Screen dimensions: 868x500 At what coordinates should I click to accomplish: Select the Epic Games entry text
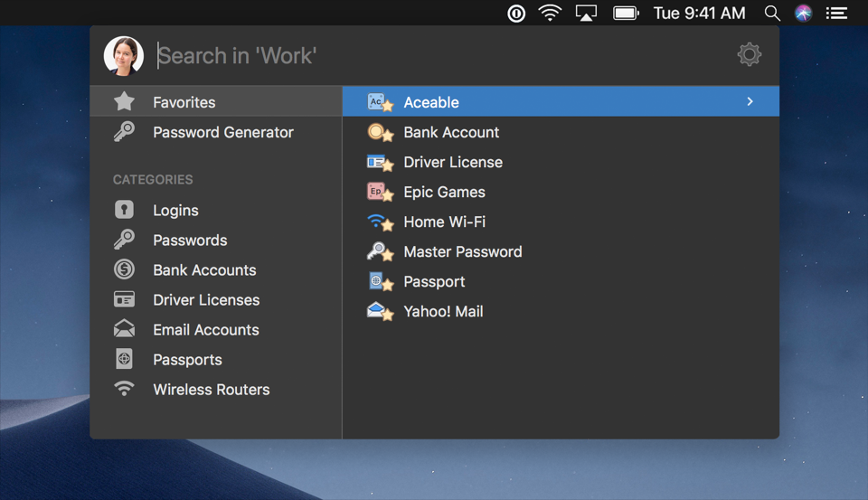[444, 193]
